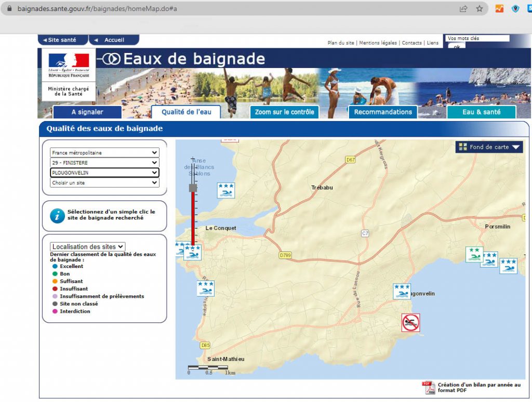This screenshot has height=402, width=532.
Task: Click the red track of the map zoom slider
Action: [193, 219]
